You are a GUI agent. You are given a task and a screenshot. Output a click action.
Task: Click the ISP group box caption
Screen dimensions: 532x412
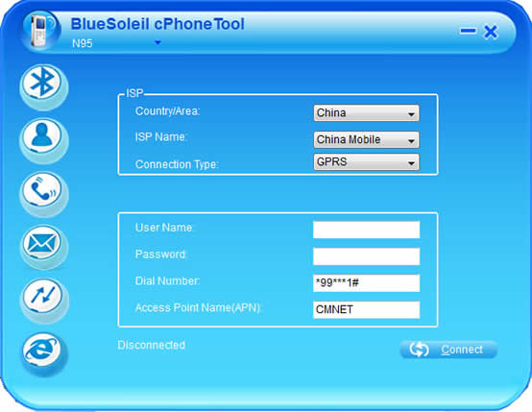coord(134,93)
